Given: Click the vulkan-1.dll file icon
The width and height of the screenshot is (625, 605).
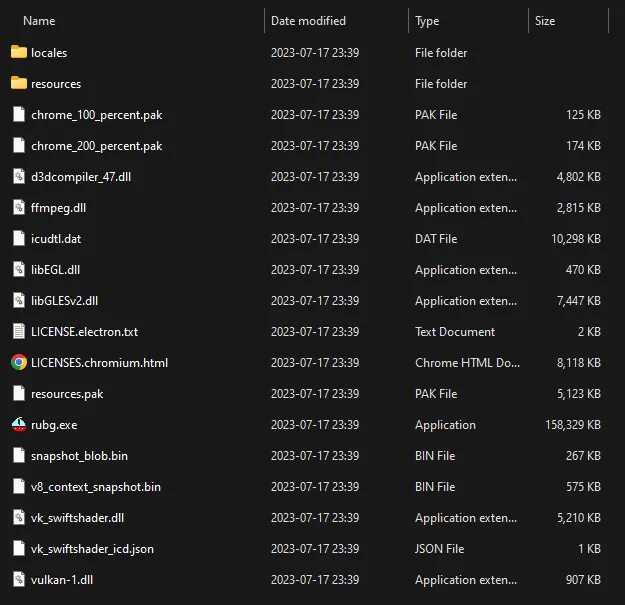Looking at the screenshot, I should click(x=19, y=579).
